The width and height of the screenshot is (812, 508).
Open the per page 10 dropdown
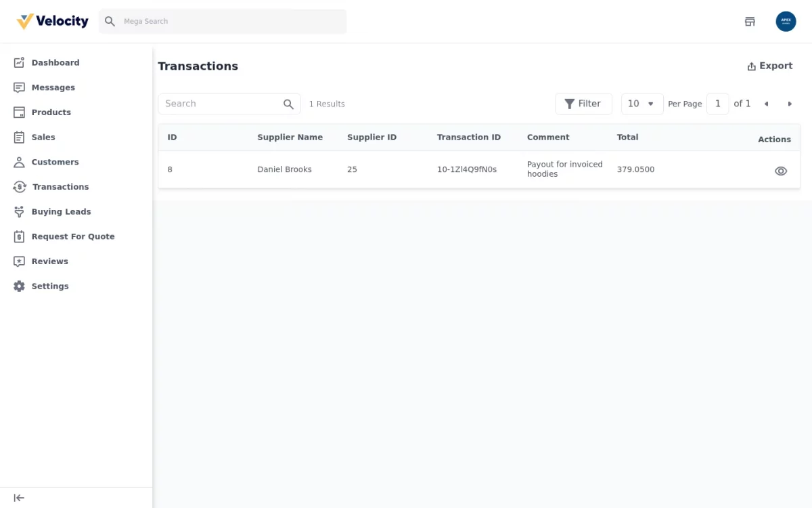coord(642,104)
